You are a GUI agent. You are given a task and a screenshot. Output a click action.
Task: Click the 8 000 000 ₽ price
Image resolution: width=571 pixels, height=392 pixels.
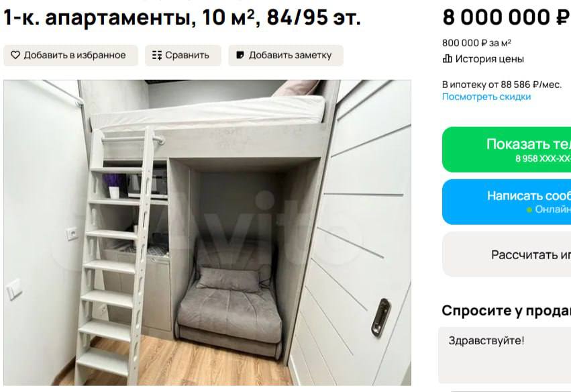click(x=506, y=17)
